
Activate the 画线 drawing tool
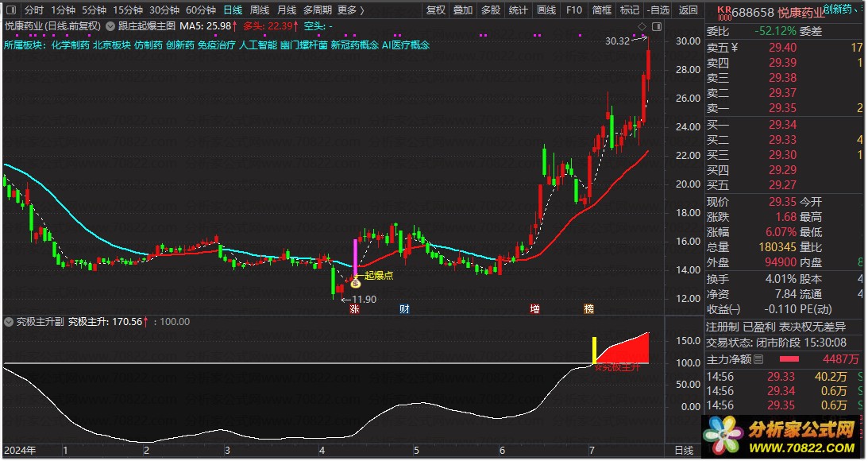click(546, 10)
